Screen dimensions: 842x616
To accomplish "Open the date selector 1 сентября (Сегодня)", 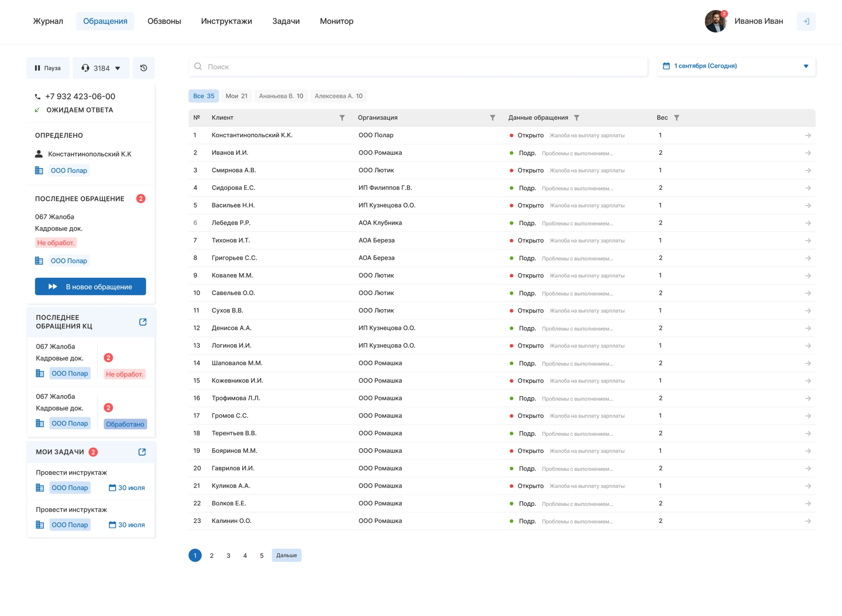I will (x=736, y=66).
